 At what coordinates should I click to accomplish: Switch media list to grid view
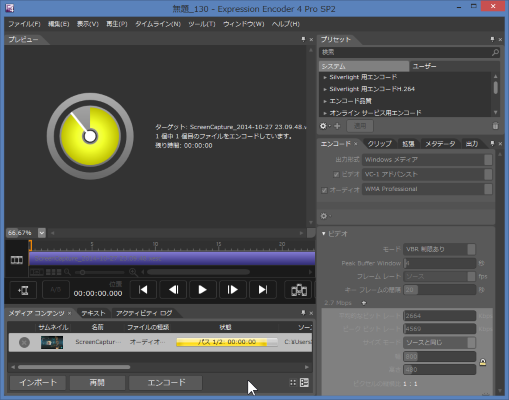293,383
